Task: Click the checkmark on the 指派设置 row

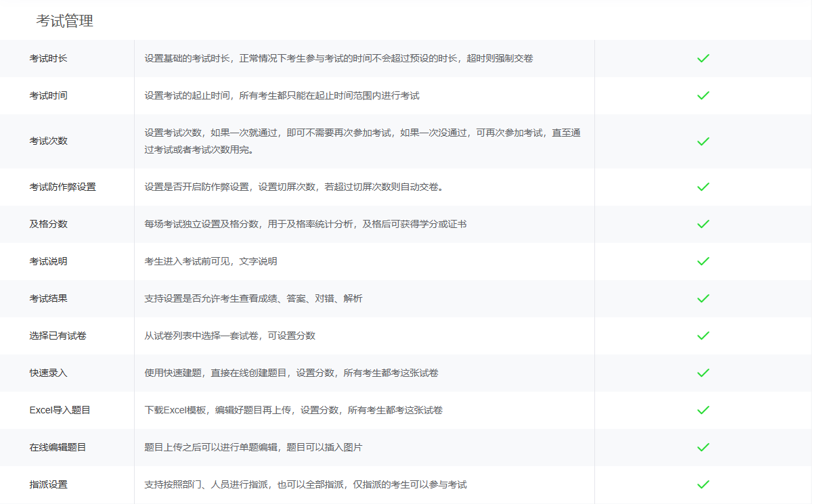Action: tap(703, 484)
